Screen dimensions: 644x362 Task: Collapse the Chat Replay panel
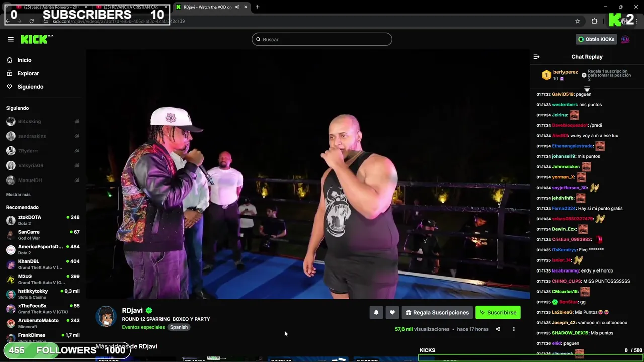click(x=536, y=57)
